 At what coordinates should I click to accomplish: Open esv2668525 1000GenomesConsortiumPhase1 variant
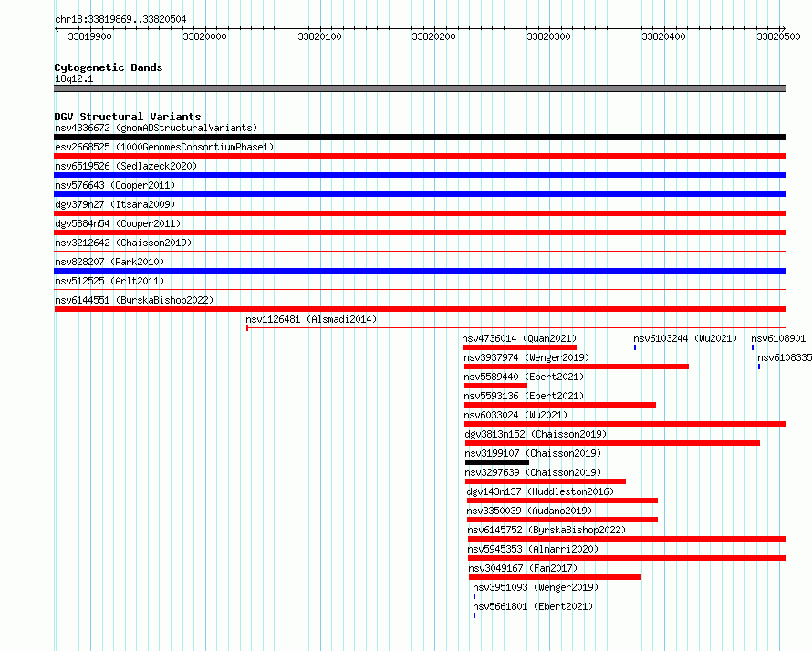[164, 147]
